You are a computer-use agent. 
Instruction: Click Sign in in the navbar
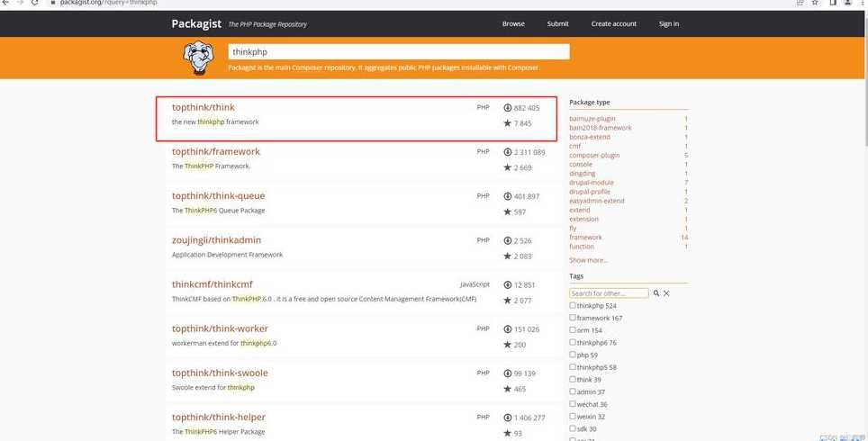pos(669,23)
